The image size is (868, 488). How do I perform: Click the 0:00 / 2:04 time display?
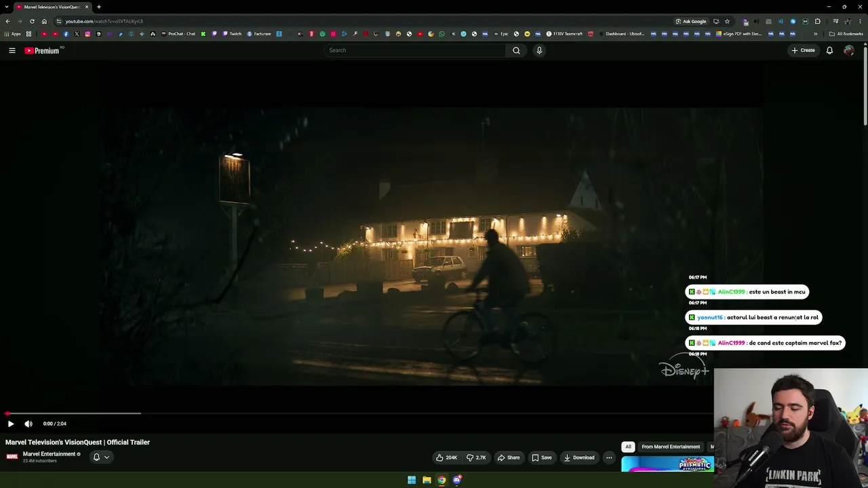[x=54, y=424]
